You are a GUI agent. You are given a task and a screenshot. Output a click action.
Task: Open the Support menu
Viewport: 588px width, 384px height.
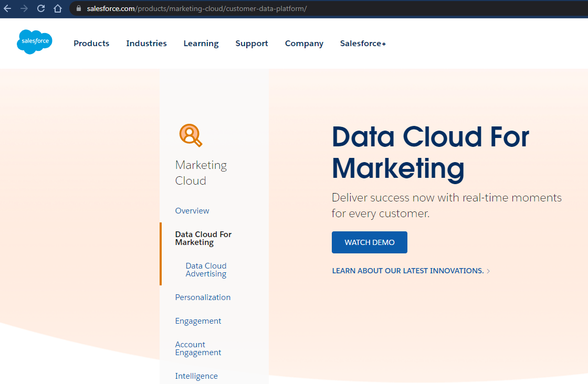251,44
